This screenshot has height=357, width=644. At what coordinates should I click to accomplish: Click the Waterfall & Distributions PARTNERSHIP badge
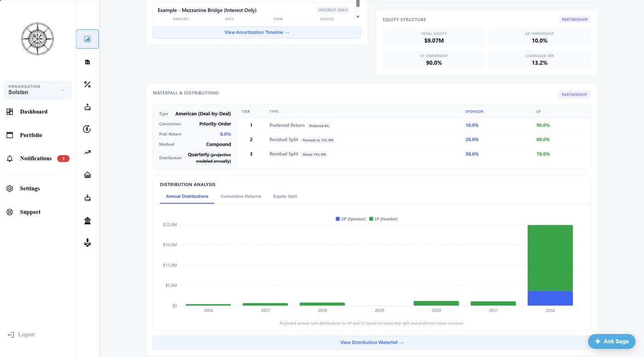(574, 95)
